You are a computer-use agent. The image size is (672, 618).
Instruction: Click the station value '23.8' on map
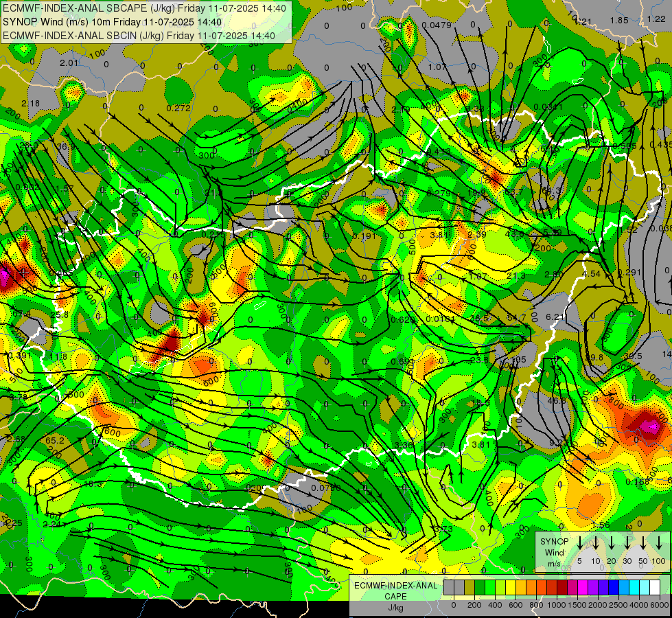click(x=480, y=360)
